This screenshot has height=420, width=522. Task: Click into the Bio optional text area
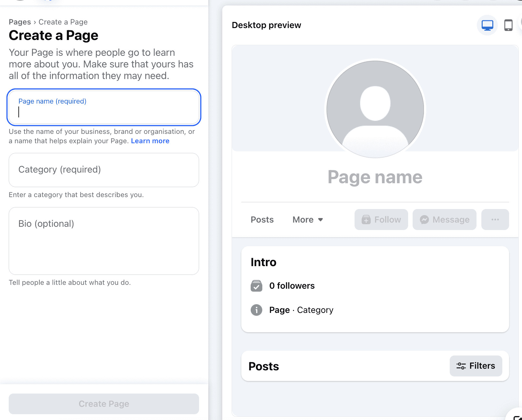coord(104,241)
